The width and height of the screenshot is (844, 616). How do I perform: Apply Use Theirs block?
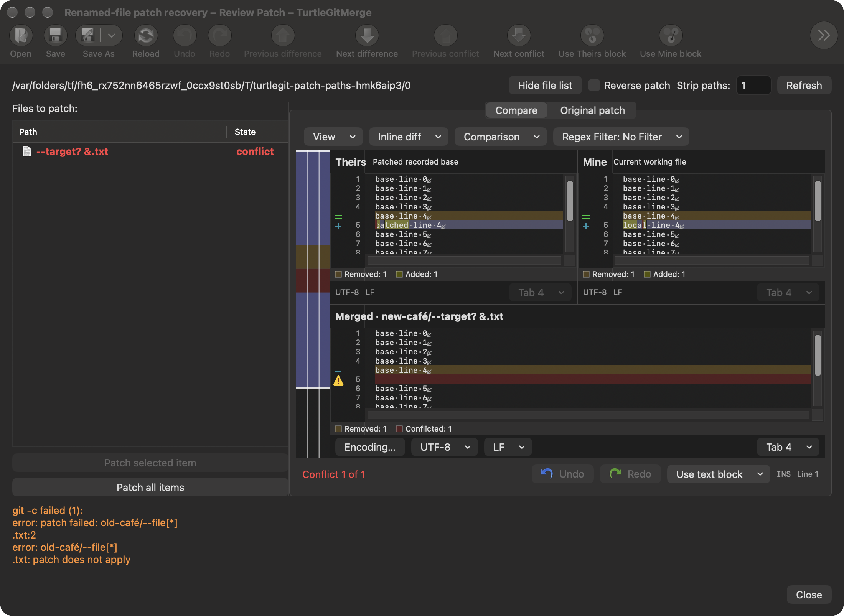592,36
